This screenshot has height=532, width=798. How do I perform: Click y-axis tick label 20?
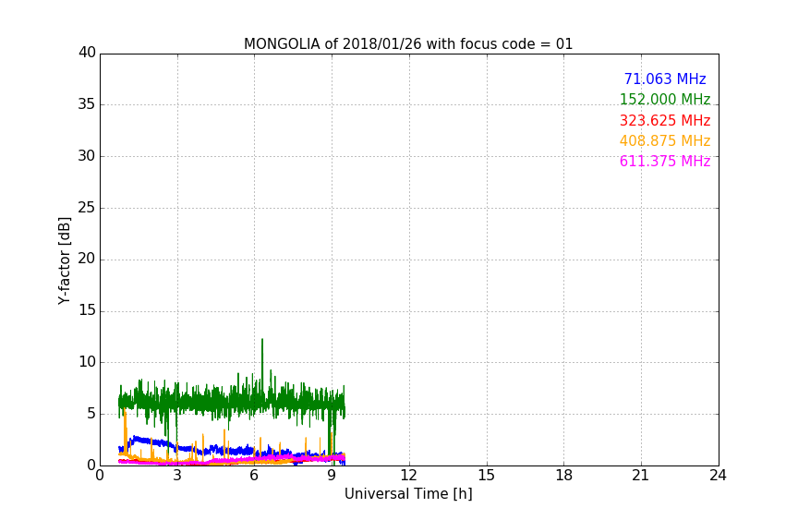pos(87,259)
